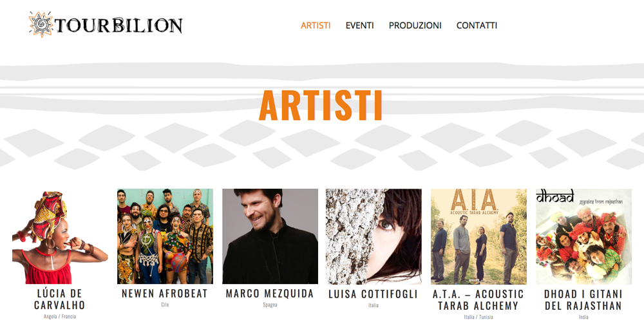Open the ARTISTI menu item
The height and width of the screenshot is (322, 644).
pos(316,26)
